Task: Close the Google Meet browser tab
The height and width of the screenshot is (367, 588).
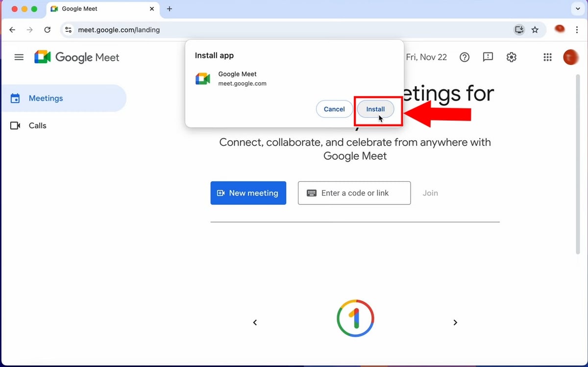Action: [x=152, y=9]
